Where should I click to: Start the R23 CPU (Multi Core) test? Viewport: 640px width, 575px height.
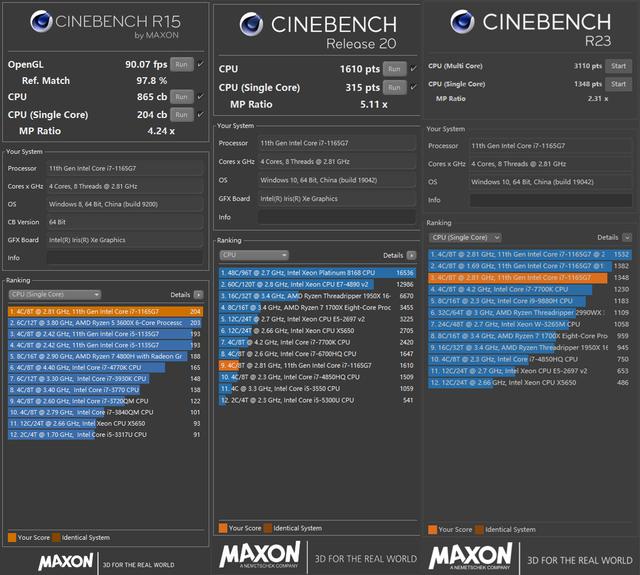618,66
